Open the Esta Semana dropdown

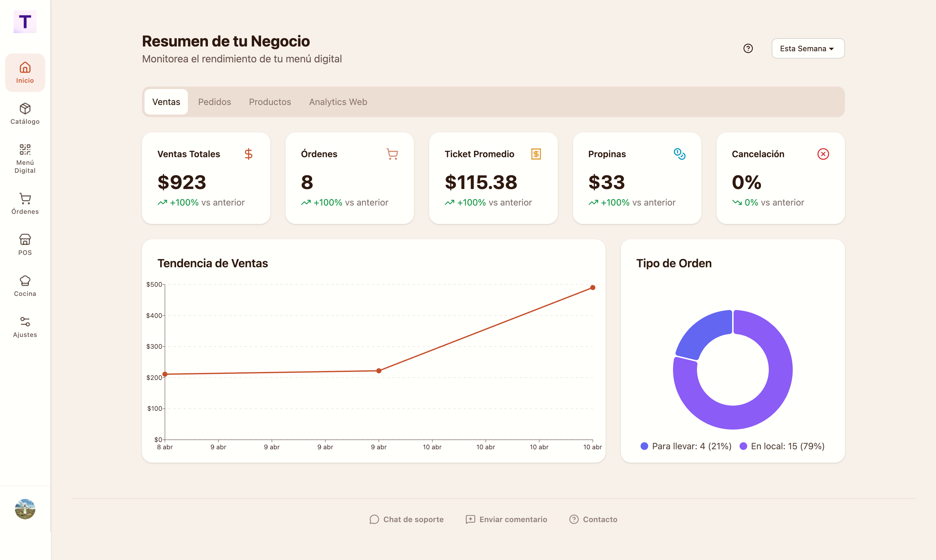click(x=808, y=48)
